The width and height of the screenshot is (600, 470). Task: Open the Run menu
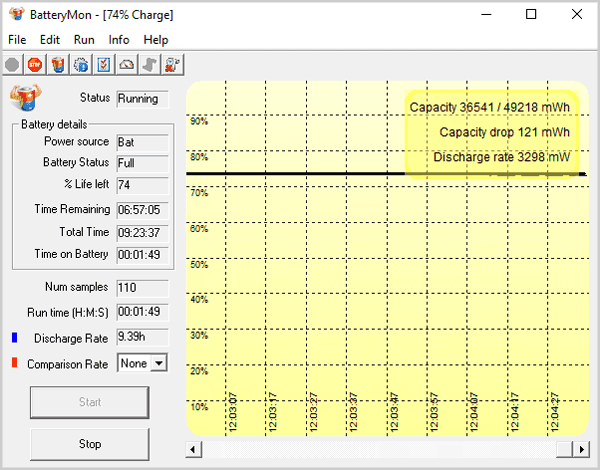pyautogui.click(x=84, y=40)
